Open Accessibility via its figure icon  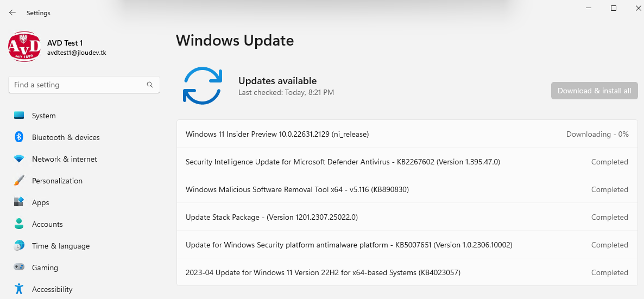19,289
